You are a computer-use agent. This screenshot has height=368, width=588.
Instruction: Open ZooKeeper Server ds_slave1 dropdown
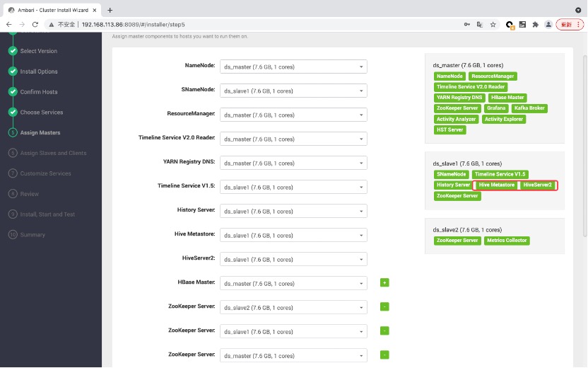pos(293,331)
